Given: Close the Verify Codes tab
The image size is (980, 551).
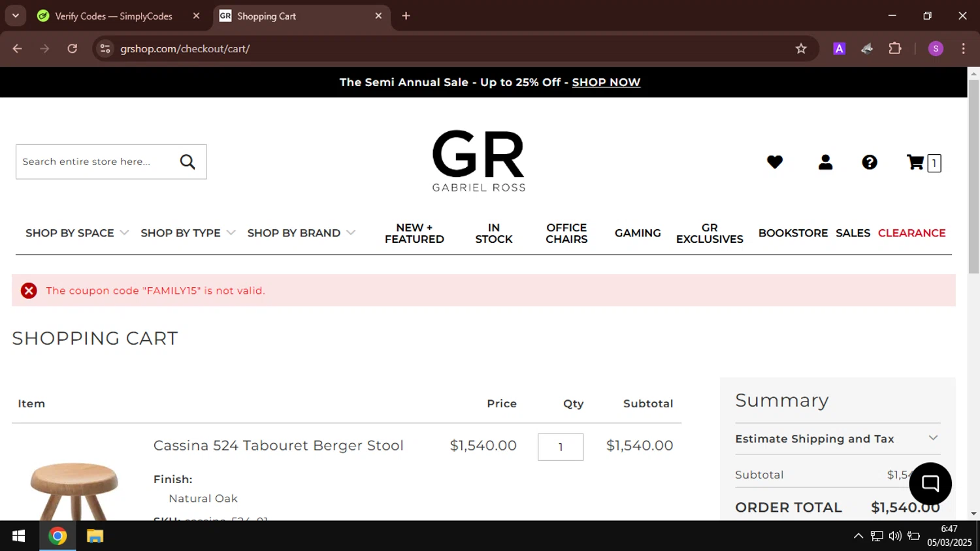Looking at the screenshot, I should coord(196,16).
